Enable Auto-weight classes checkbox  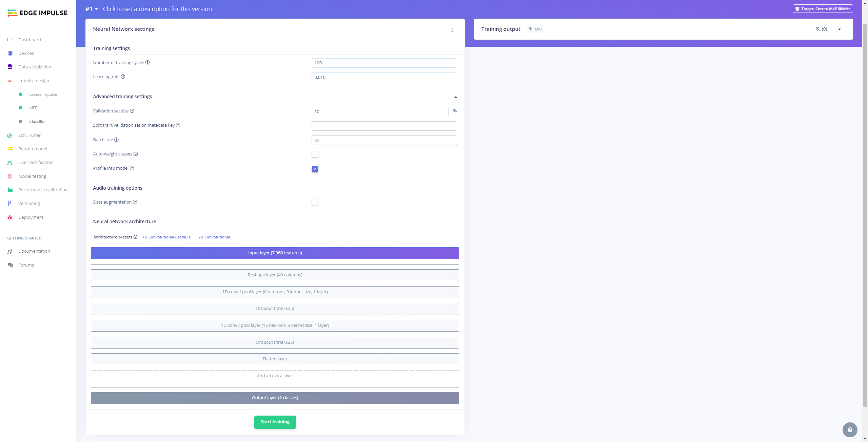(x=315, y=154)
